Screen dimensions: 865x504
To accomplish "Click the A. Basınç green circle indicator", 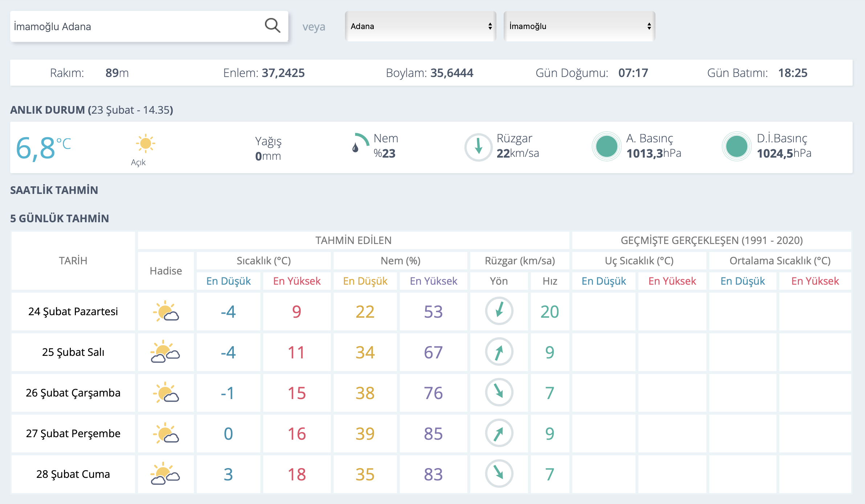I will [606, 146].
